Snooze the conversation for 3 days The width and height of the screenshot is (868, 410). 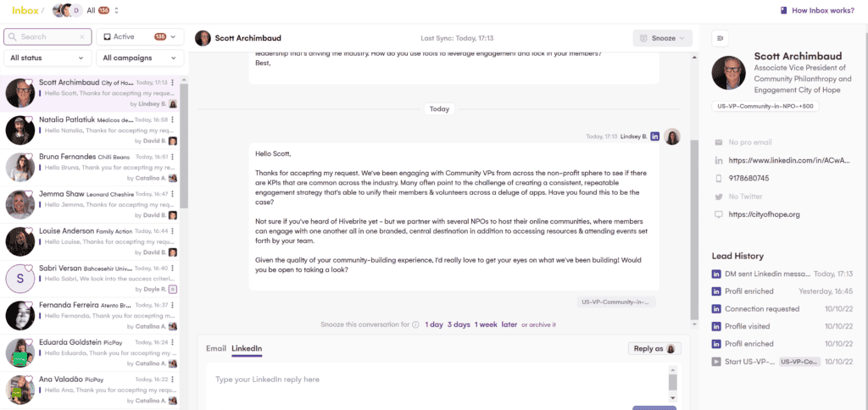click(x=459, y=324)
